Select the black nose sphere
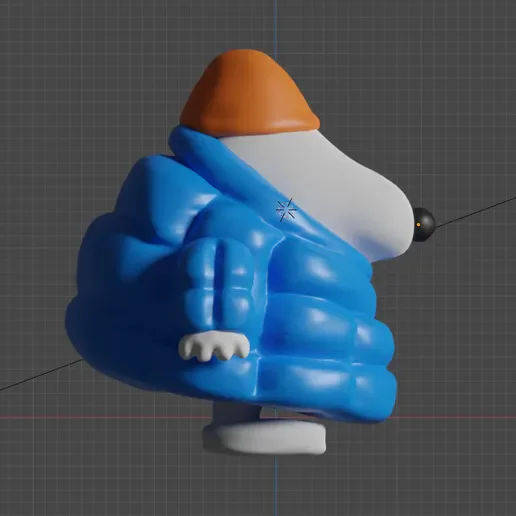The width and height of the screenshot is (516, 516). point(424,224)
